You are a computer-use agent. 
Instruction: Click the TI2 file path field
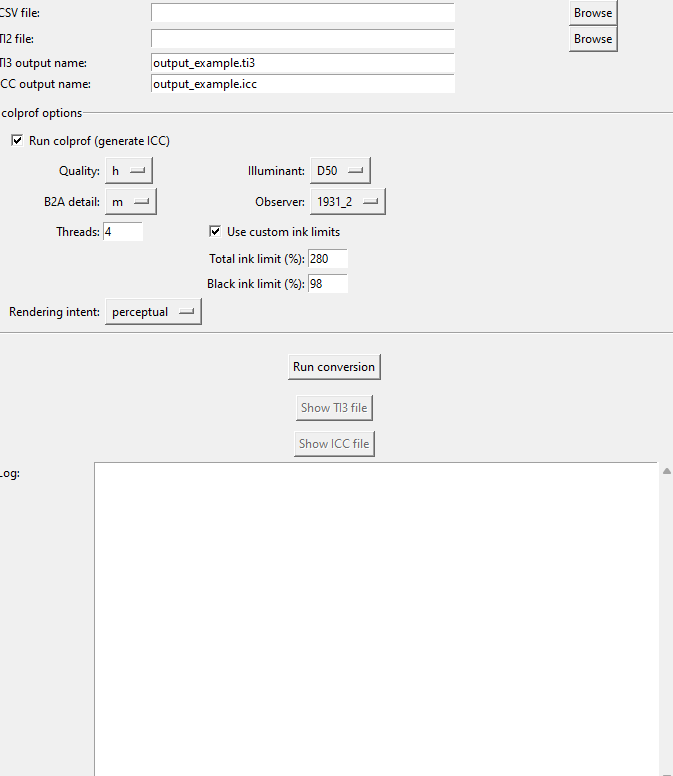(302, 38)
